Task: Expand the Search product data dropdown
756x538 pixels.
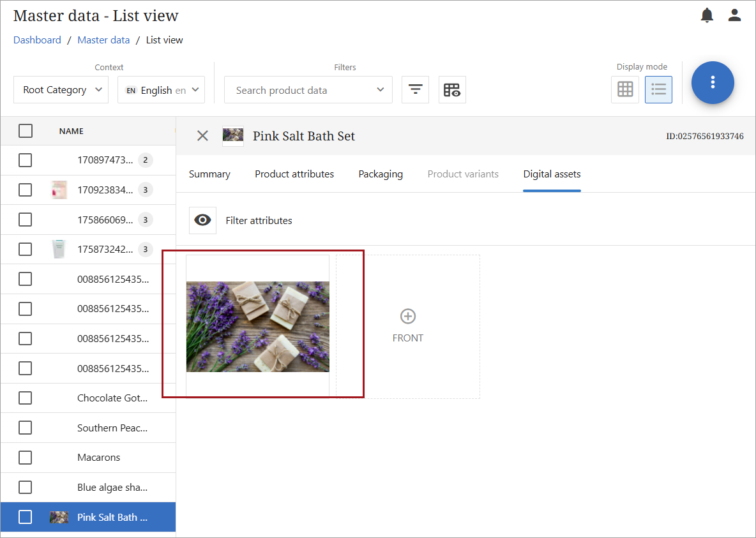Action: click(x=308, y=90)
